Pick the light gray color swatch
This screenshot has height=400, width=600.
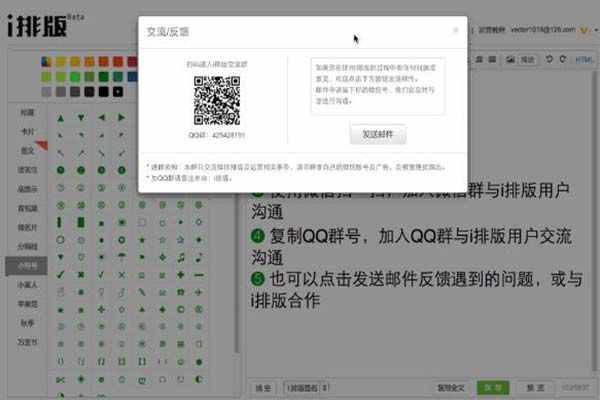[46, 92]
